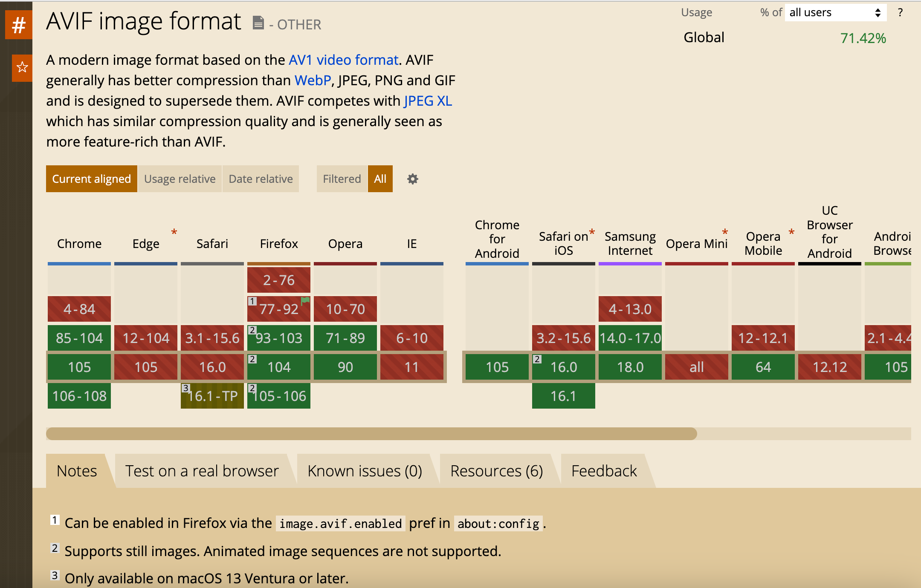The height and width of the screenshot is (588, 921).
Task: Click the horizontal browser table scrollbar
Action: (371, 434)
